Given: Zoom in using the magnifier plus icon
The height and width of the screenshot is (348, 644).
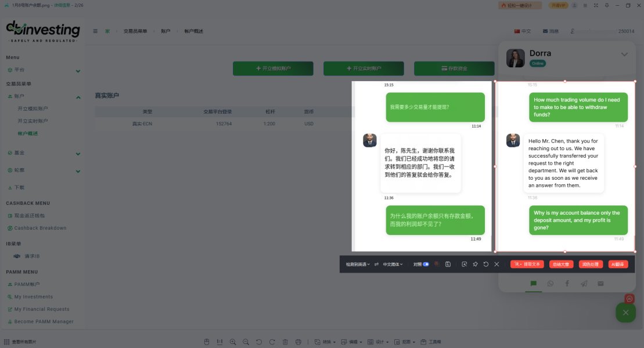Looking at the screenshot, I should pyautogui.click(x=233, y=342).
